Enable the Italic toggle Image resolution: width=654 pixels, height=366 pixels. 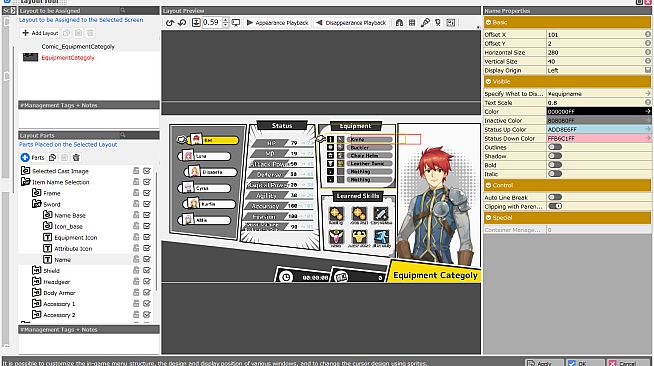point(555,174)
